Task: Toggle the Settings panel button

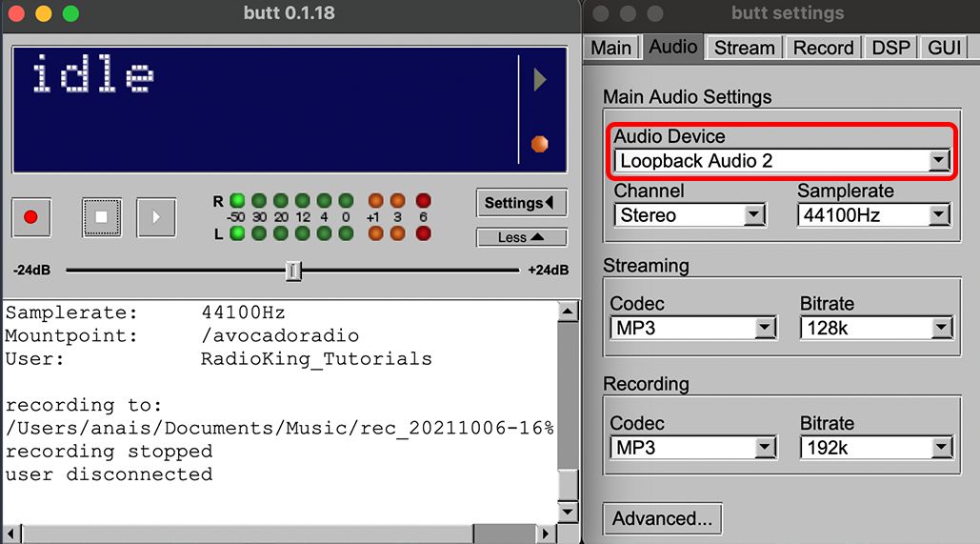Action: coord(521,203)
